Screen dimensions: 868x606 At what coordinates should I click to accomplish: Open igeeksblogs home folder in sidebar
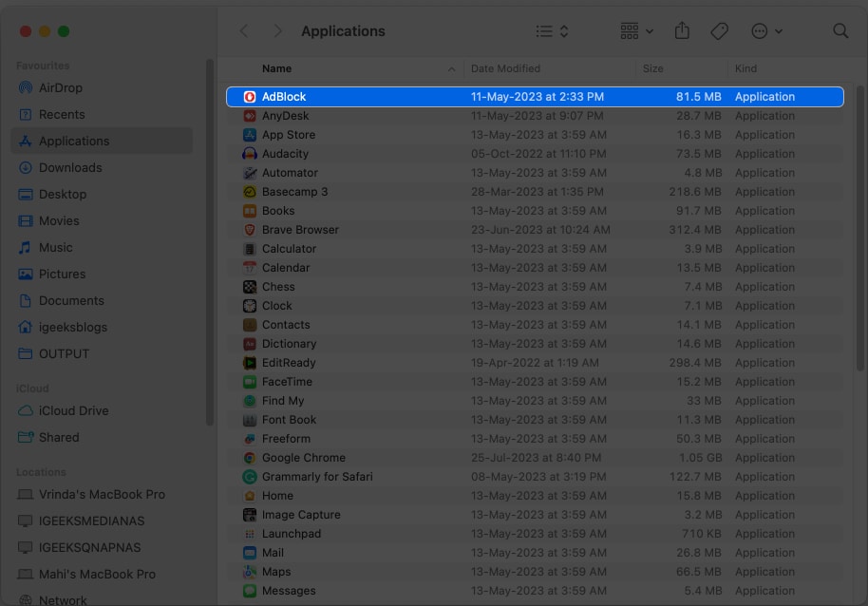tap(102, 327)
